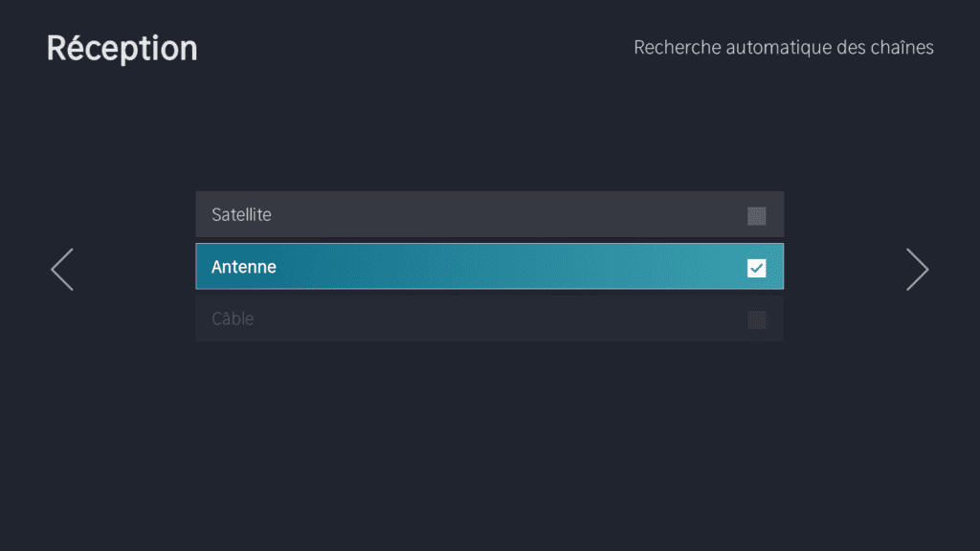Image resolution: width=980 pixels, height=551 pixels.
Task: Select the highlighted Antenne row
Action: click(x=489, y=266)
